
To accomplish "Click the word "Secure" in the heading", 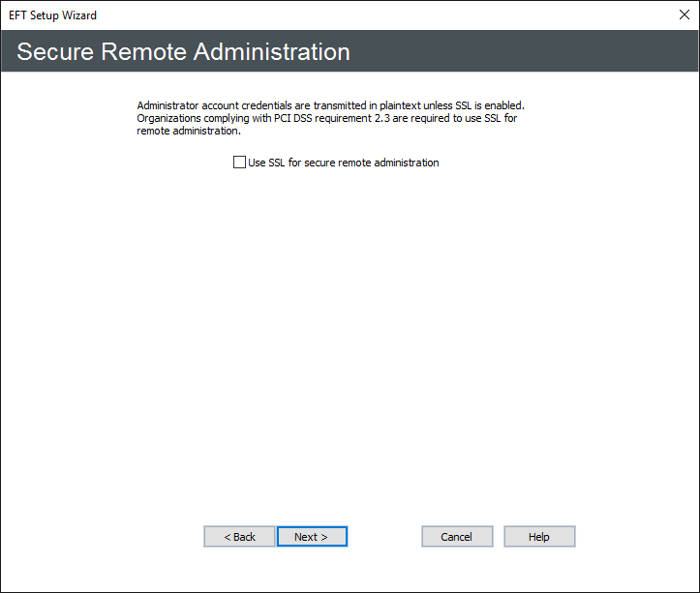I will [x=53, y=51].
